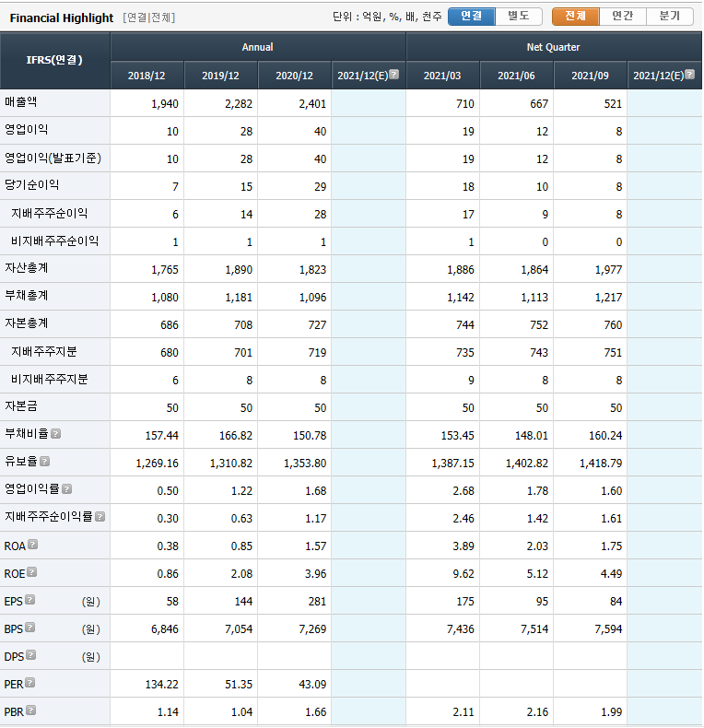Switch to 연결 consolidated view

tap(472, 17)
